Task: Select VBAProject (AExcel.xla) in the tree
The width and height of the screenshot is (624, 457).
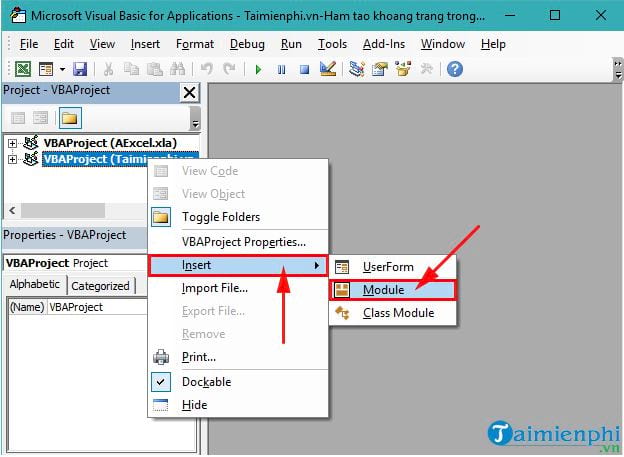Action: click(110, 143)
